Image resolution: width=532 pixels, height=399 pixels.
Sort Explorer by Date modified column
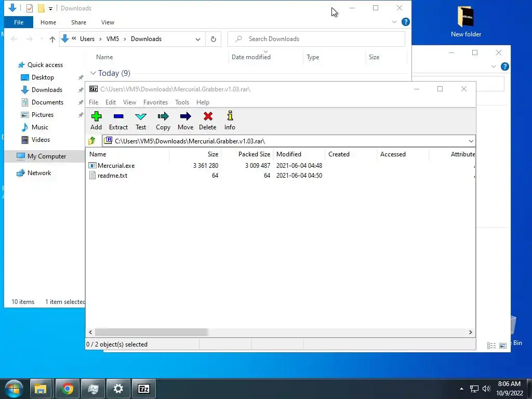[x=251, y=57]
